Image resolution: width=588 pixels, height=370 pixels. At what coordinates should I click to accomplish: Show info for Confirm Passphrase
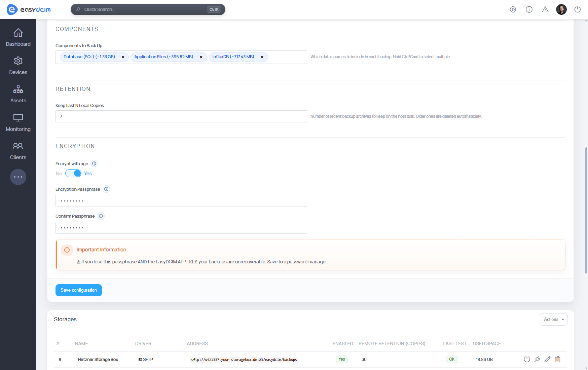(x=101, y=216)
